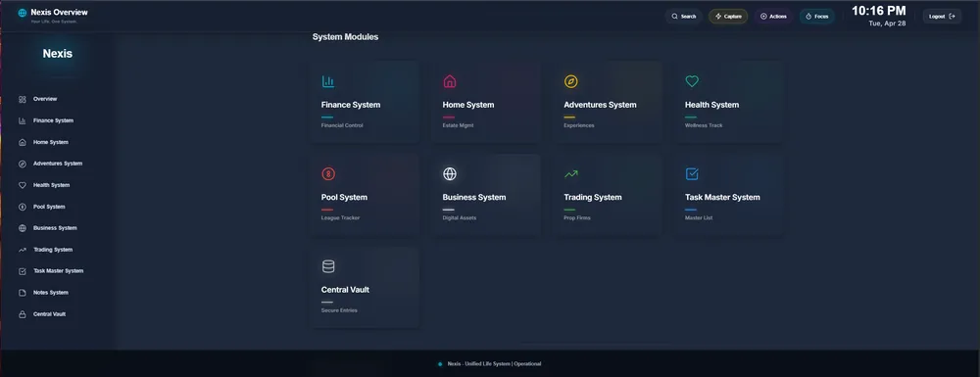Click the Nexis Overview header title
Viewport: 980px width, 377px height.
point(60,12)
